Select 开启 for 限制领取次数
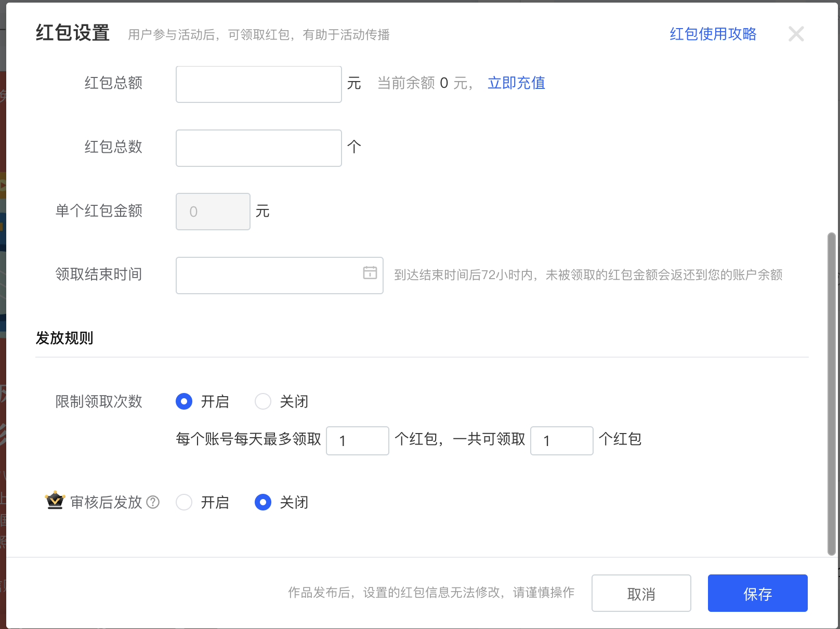 click(x=184, y=401)
